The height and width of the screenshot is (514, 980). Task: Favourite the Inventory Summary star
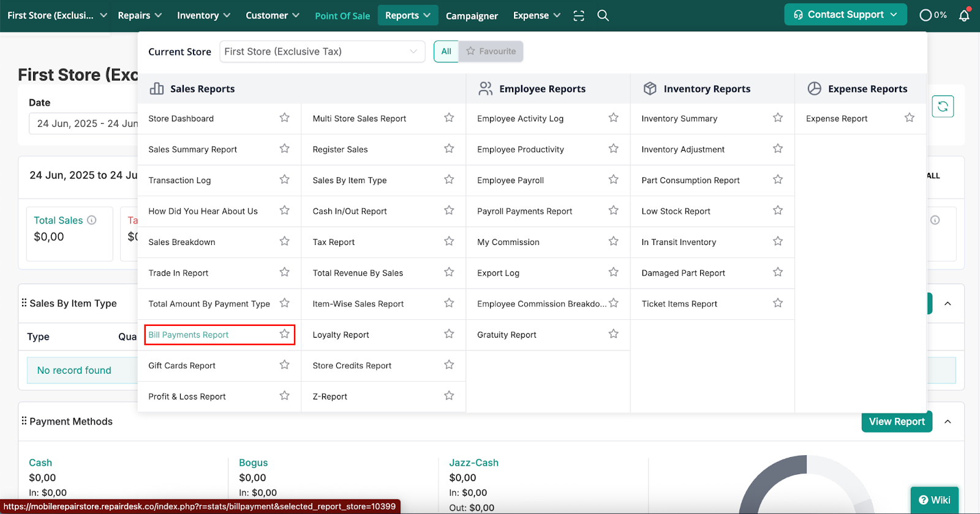778,118
